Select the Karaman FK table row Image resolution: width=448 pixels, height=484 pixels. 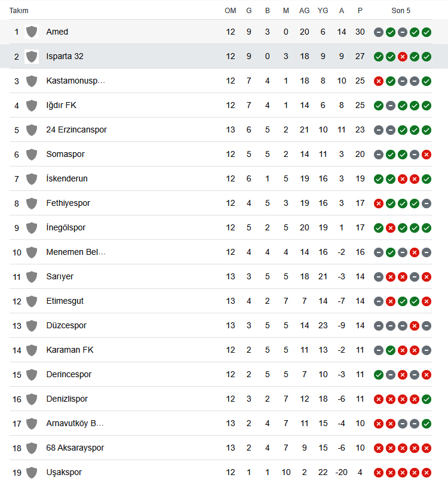221,350
